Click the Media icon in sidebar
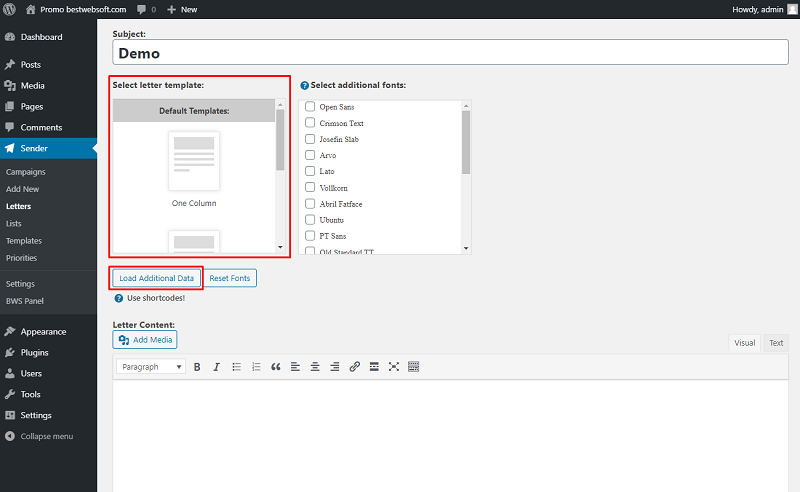 (x=10, y=85)
